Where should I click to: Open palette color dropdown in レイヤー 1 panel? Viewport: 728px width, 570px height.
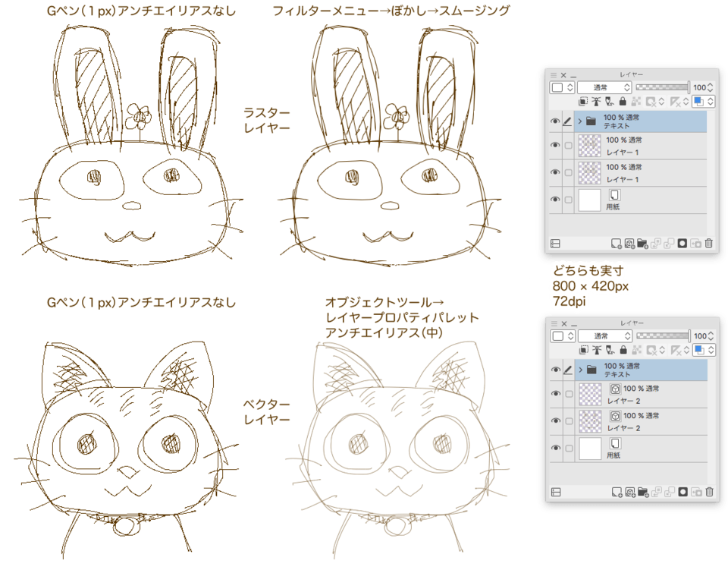click(562, 87)
